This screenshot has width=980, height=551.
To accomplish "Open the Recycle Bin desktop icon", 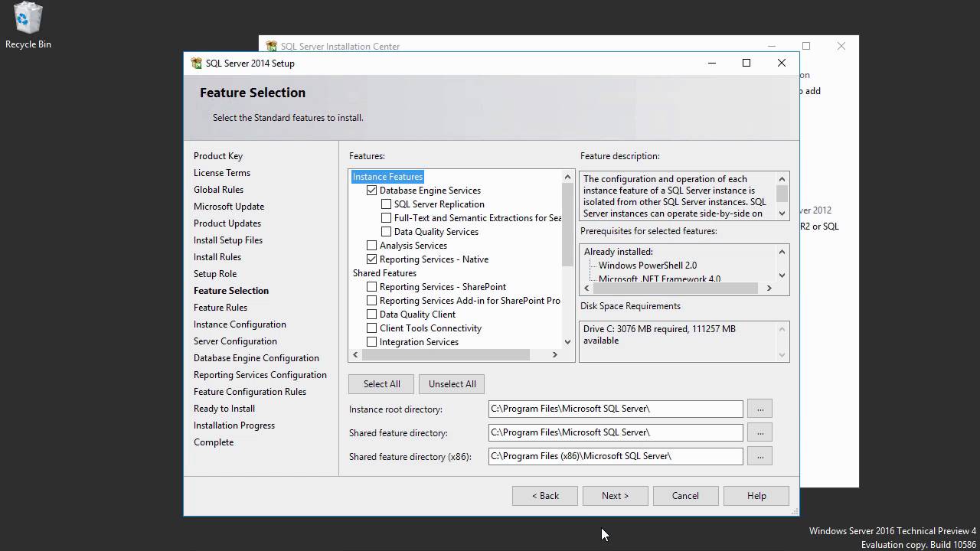I will click(28, 26).
